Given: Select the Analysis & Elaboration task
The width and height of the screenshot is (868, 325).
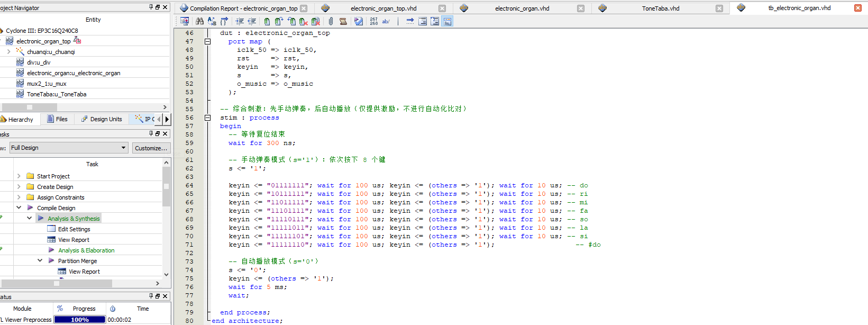Looking at the screenshot, I should pos(86,250).
